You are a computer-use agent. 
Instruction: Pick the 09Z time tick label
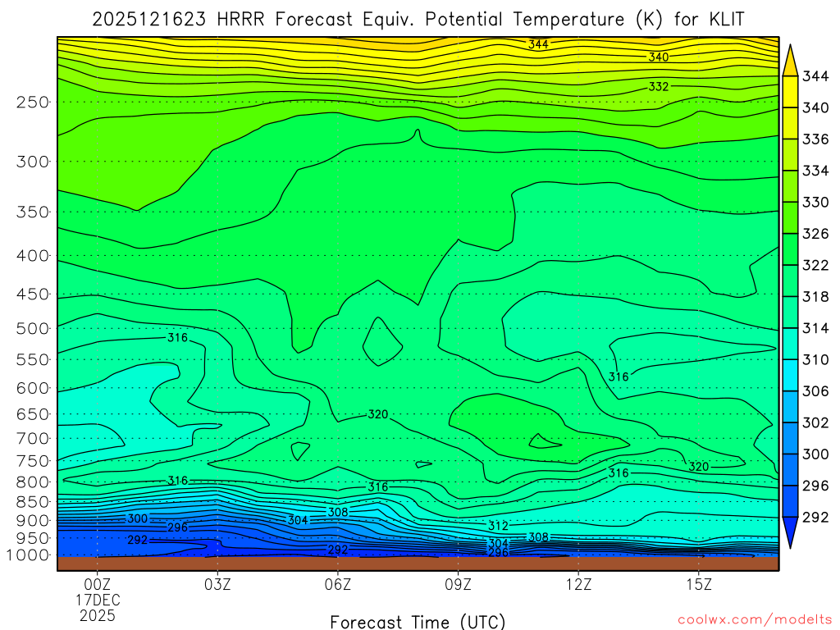tap(458, 585)
